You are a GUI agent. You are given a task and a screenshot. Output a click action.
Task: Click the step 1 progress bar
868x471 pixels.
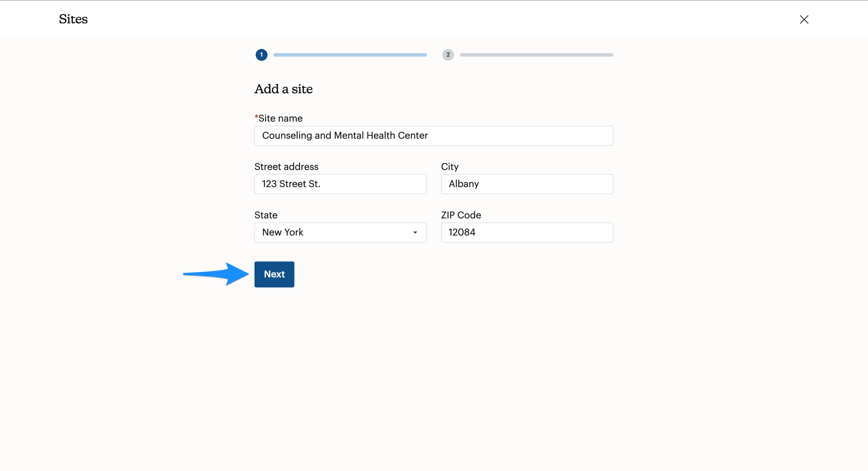coord(350,55)
